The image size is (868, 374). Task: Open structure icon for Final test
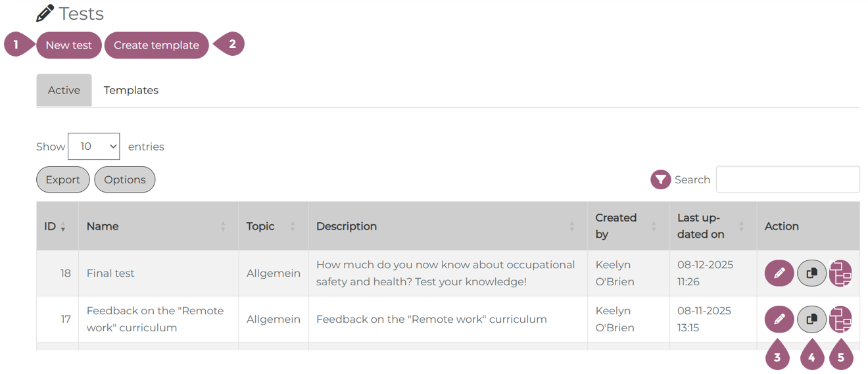coord(840,273)
